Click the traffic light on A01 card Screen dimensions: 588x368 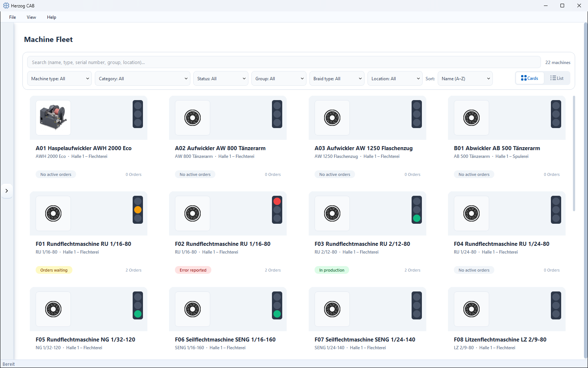138,114
